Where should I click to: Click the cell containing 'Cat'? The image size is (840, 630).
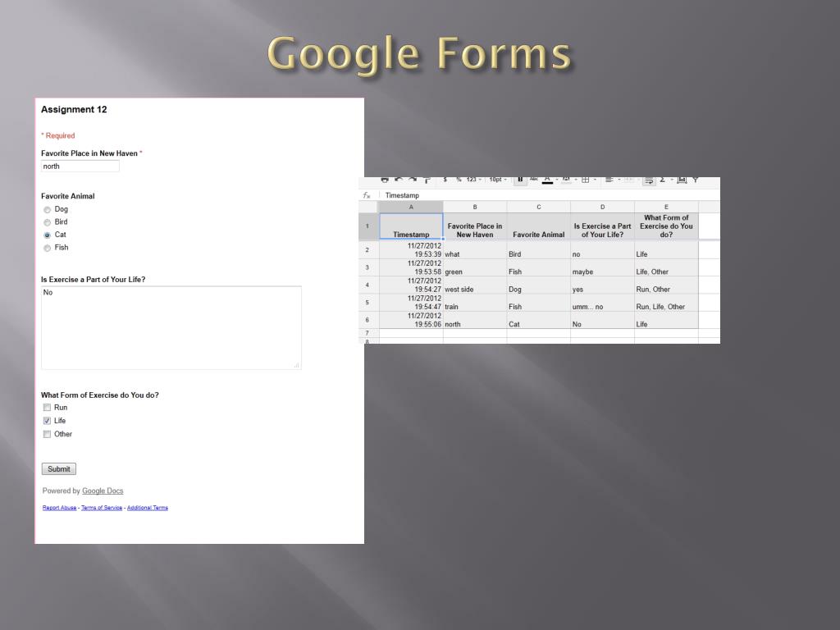538,321
